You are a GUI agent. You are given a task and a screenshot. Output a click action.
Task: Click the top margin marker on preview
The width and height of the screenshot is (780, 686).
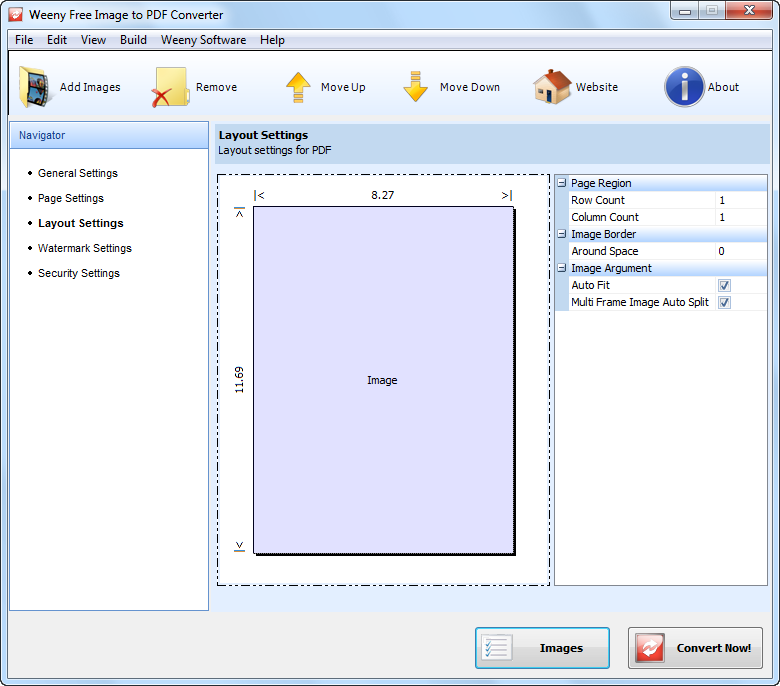239,211
